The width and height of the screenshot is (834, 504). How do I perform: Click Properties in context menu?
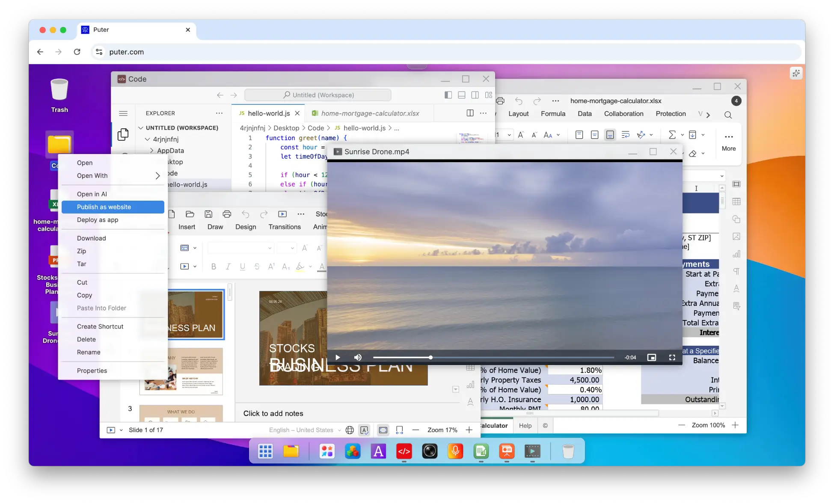click(x=113, y=371)
